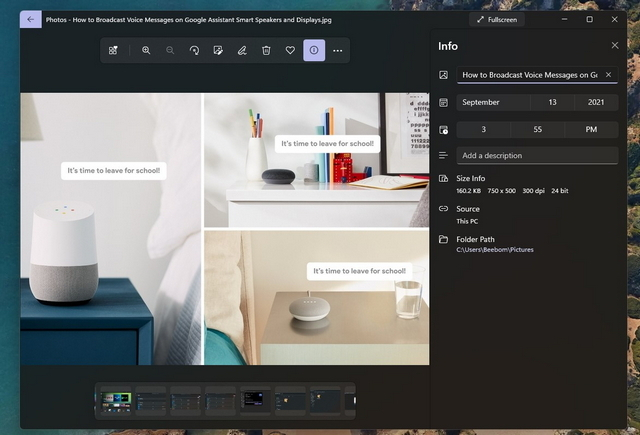Zoom out of the photo
The image size is (640, 435).
click(x=170, y=50)
